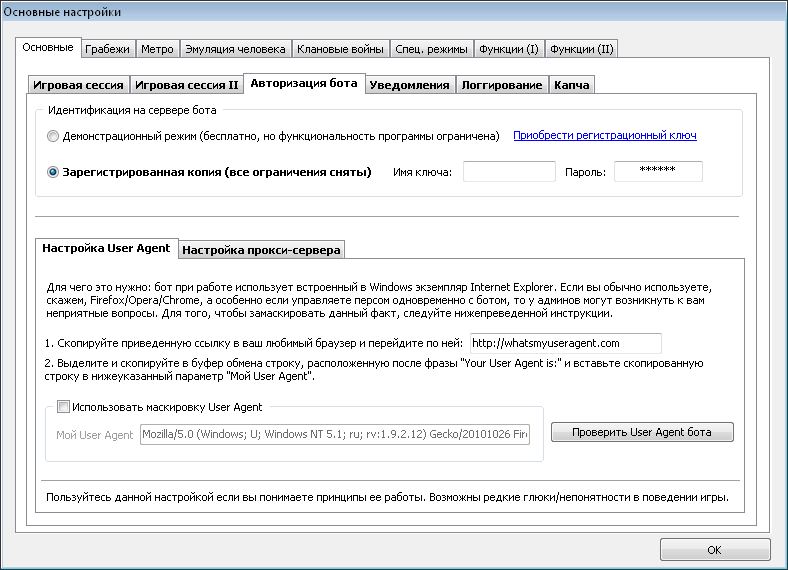Click the Пароль: label
Viewport: 788px width, 570px height.
585,172
